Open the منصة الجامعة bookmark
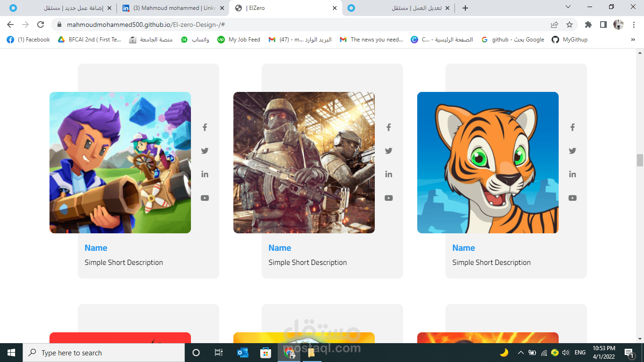Viewport: 644px width, 362px height. pos(151,40)
